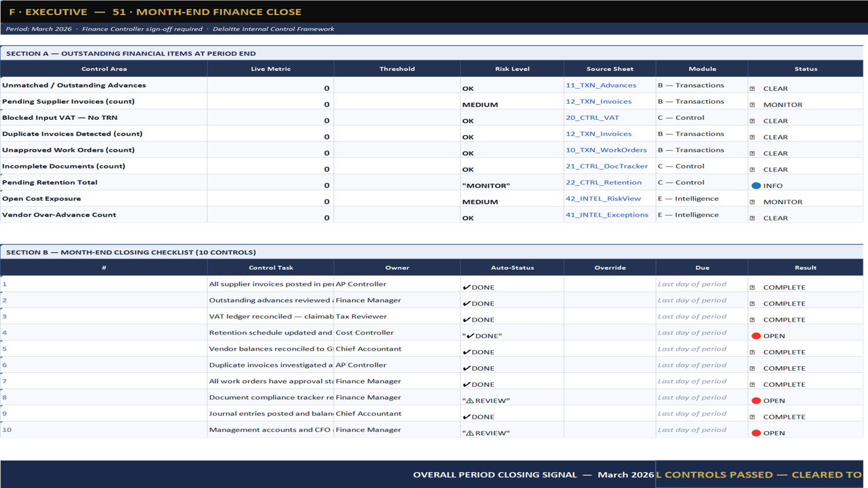Image resolution: width=868 pixels, height=488 pixels.
Task: Click the red OPEN circle for control 10
Action: tap(756, 433)
